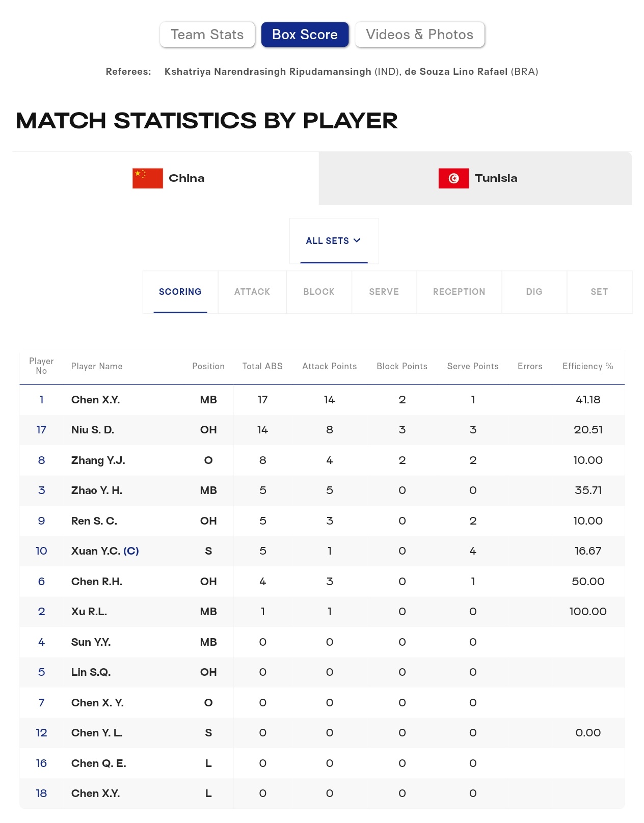Select the SCORING tab

point(180,292)
